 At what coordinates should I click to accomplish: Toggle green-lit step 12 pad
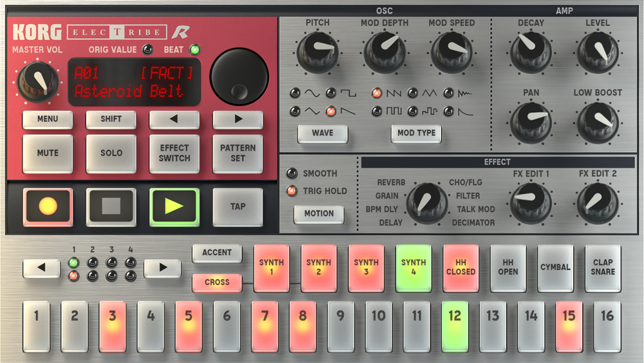[x=455, y=327]
